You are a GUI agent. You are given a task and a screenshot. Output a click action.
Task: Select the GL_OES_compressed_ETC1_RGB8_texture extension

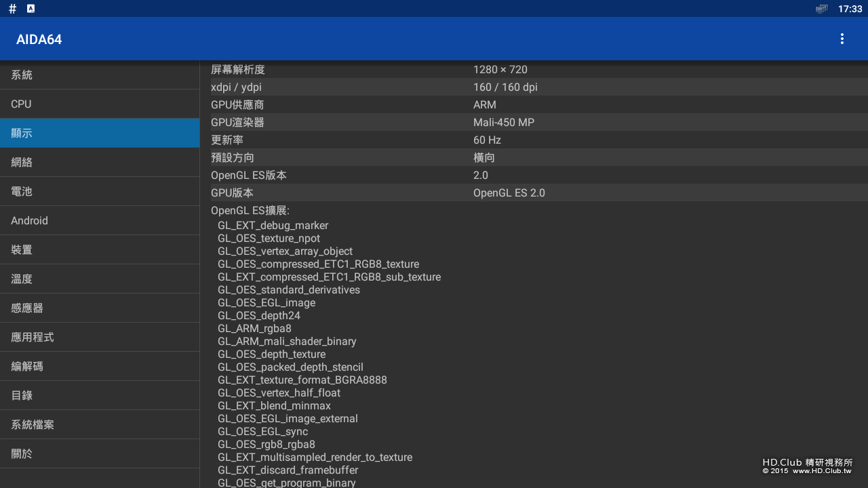point(318,264)
